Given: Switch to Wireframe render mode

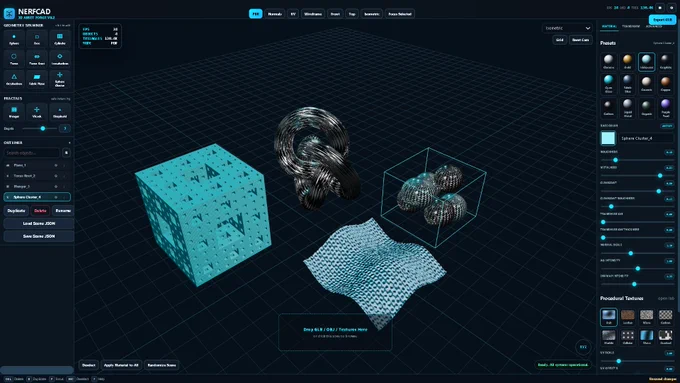Looking at the screenshot, I should tap(313, 14).
